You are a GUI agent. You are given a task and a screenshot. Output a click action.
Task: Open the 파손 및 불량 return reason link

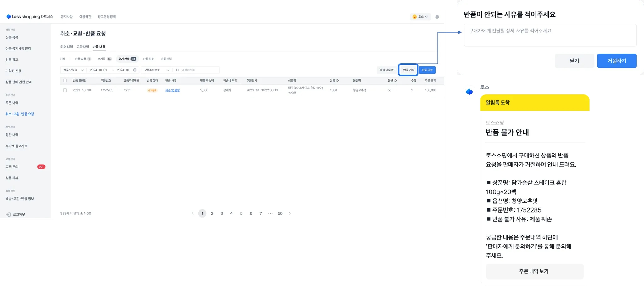pyautogui.click(x=172, y=90)
